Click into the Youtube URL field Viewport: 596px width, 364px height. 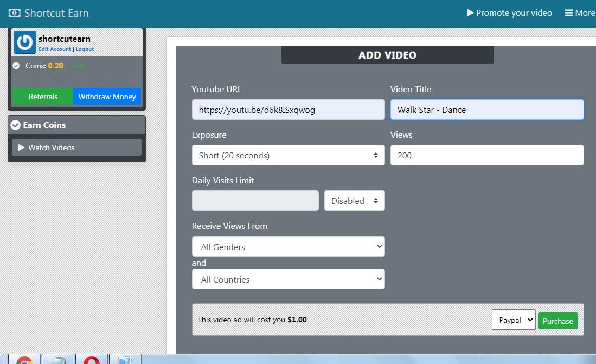[x=288, y=110]
